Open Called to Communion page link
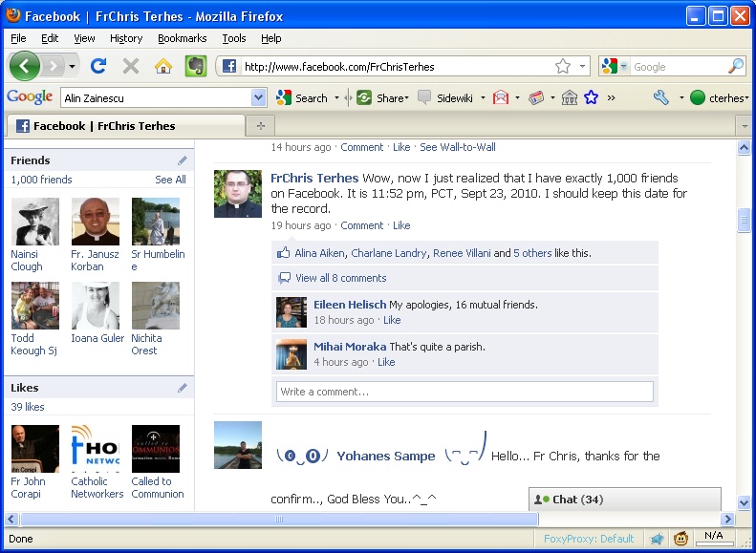Screen dimensions: 756x553 (157, 487)
